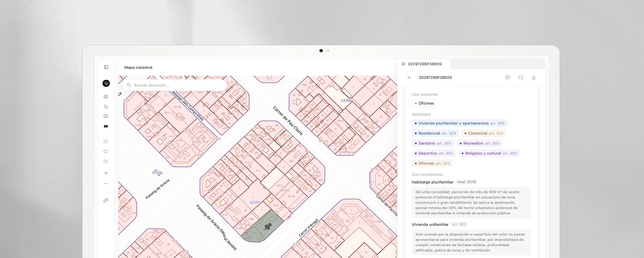Open the single speech bubble icon in the sidebar
The width and height of the screenshot is (644, 258).
[106, 97]
